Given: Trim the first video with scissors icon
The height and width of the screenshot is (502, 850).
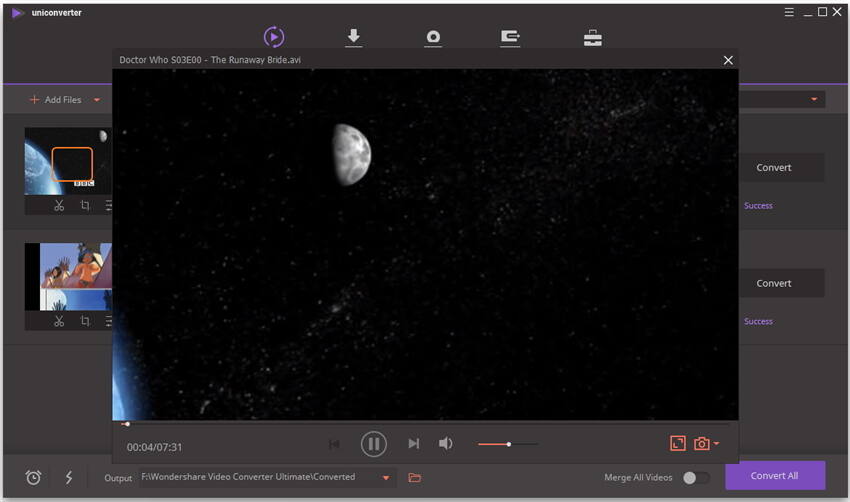Looking at the screenshot, I should (59, 205).
